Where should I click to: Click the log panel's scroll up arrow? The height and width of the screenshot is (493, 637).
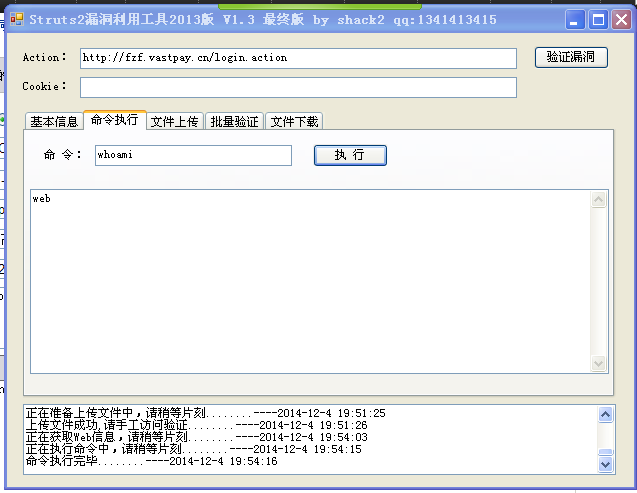click(x=605, y=415)
